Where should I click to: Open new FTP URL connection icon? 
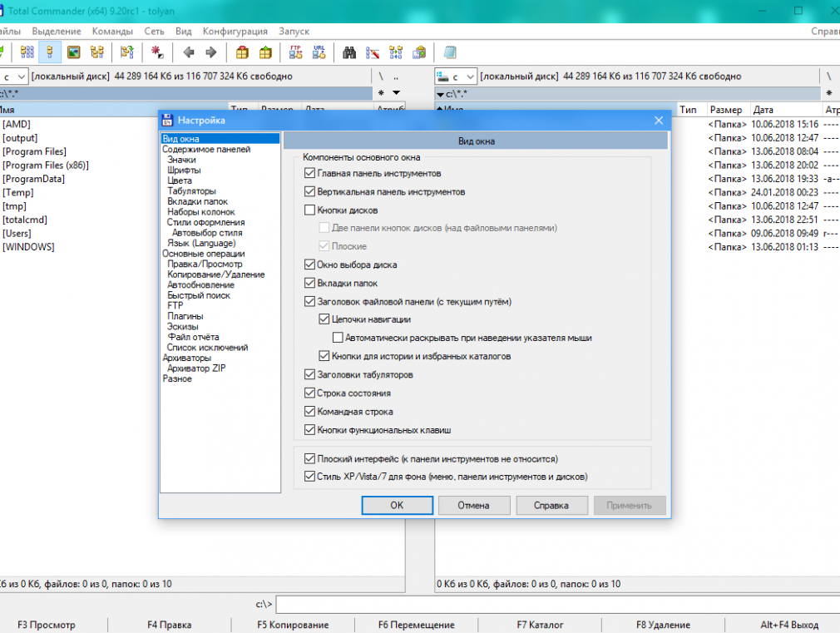[319, 52]
